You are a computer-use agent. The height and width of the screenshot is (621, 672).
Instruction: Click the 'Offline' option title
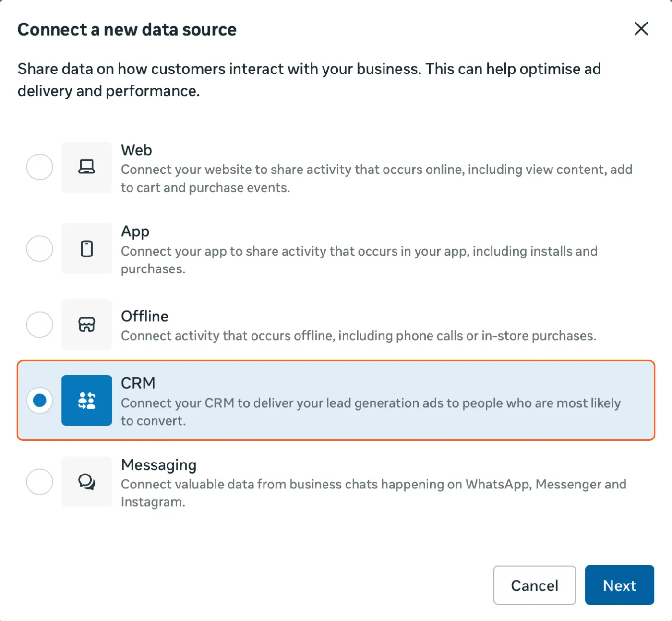pyautogui.click(x=144, y=317)
